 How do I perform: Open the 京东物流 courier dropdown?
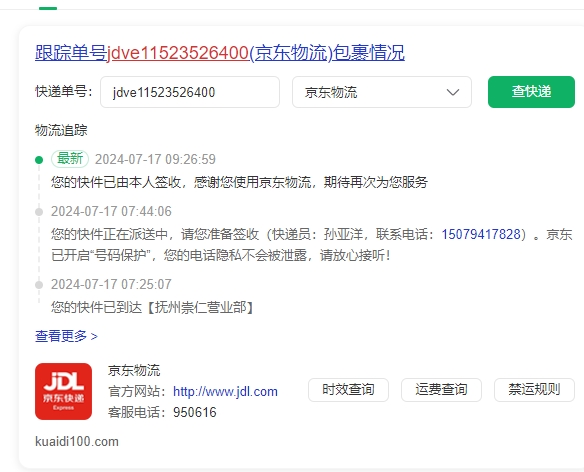click(382, 92)
